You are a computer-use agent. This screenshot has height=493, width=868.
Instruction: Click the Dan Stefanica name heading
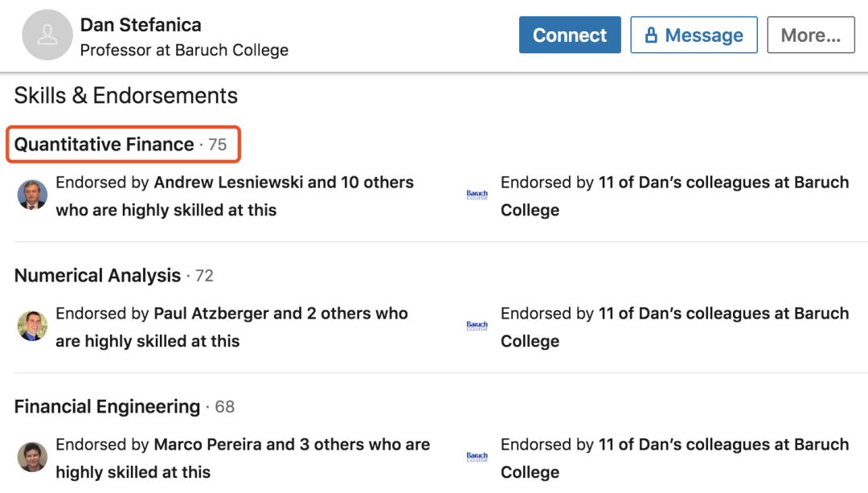coord(141,25)
